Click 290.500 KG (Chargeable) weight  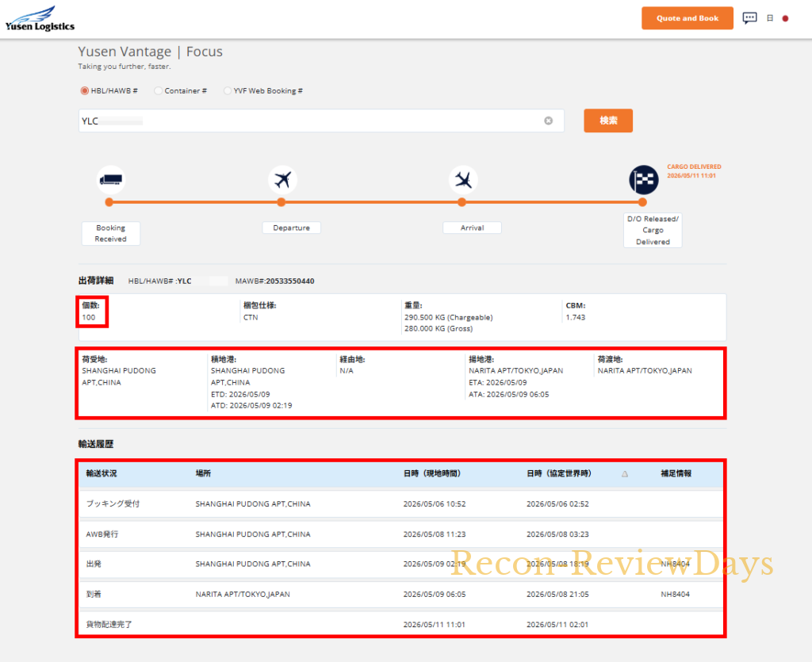point(449,317)
